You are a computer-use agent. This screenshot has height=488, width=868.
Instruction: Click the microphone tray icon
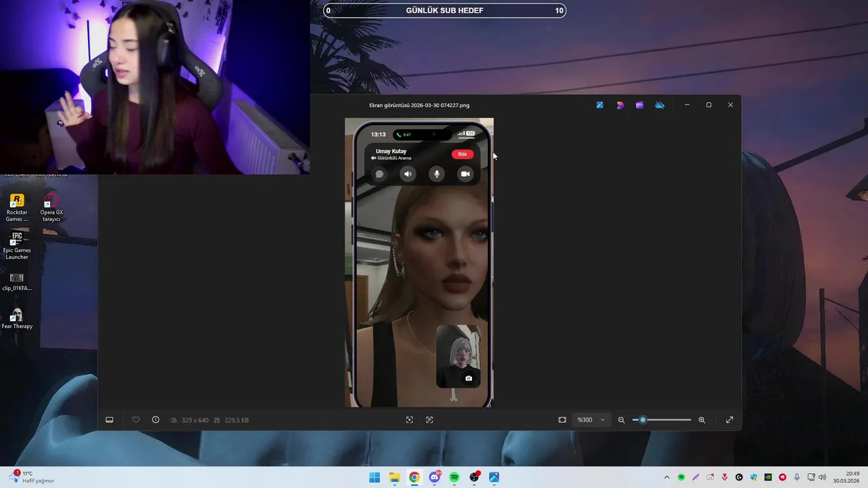pyautogui.click(x=797, y=477)
